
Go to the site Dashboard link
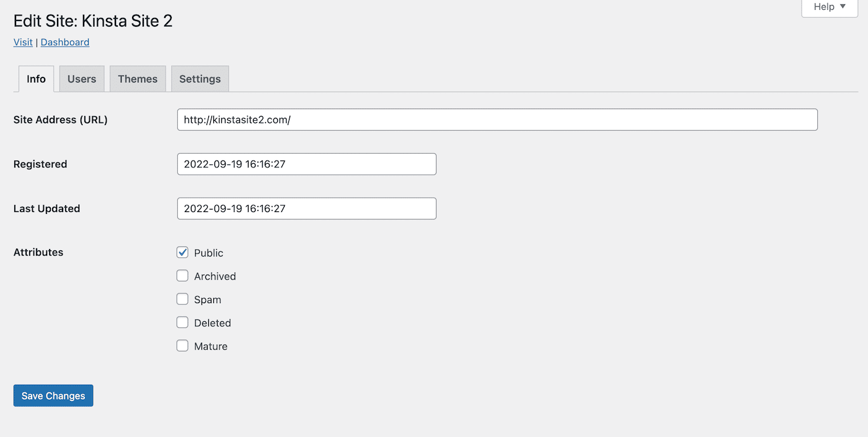(65, 42)
